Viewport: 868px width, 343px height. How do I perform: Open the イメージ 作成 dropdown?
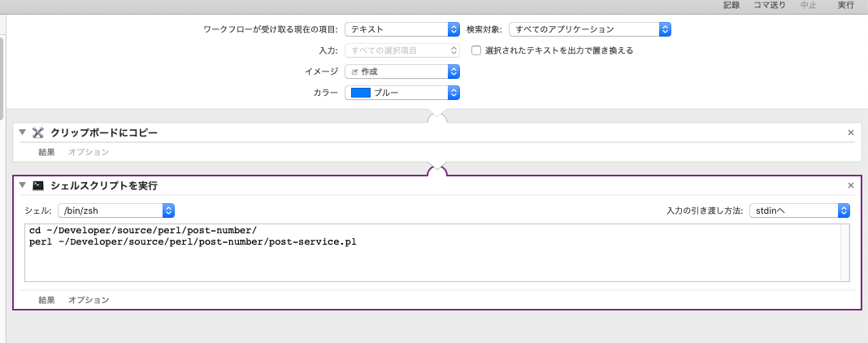click(x=402, y=72)
